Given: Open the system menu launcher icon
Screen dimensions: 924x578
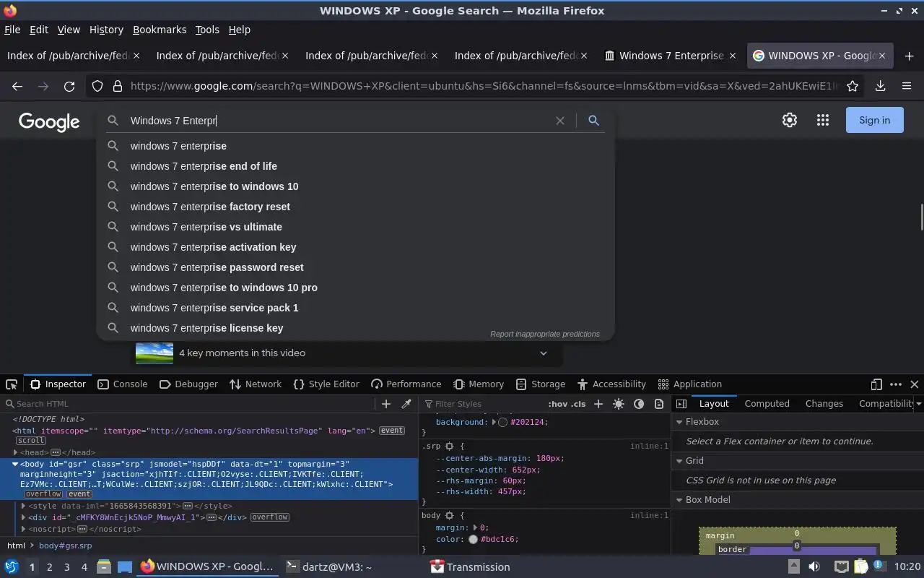Looking at the screenshot, I should pos(11,567).
